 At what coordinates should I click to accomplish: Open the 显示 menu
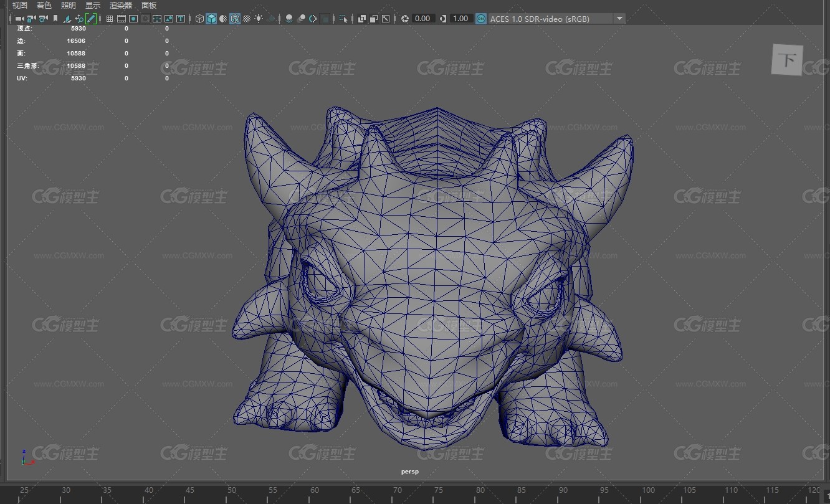click(x=93, y=5)
